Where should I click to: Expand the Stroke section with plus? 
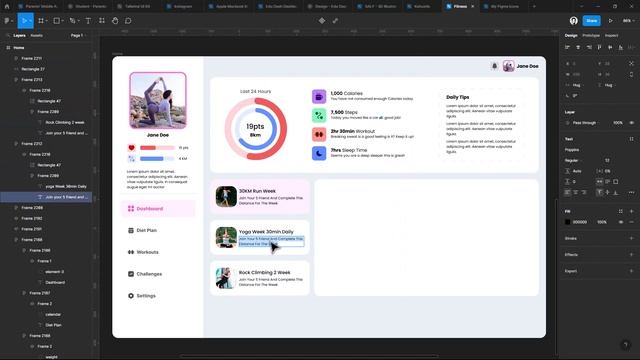coord(631,238)
